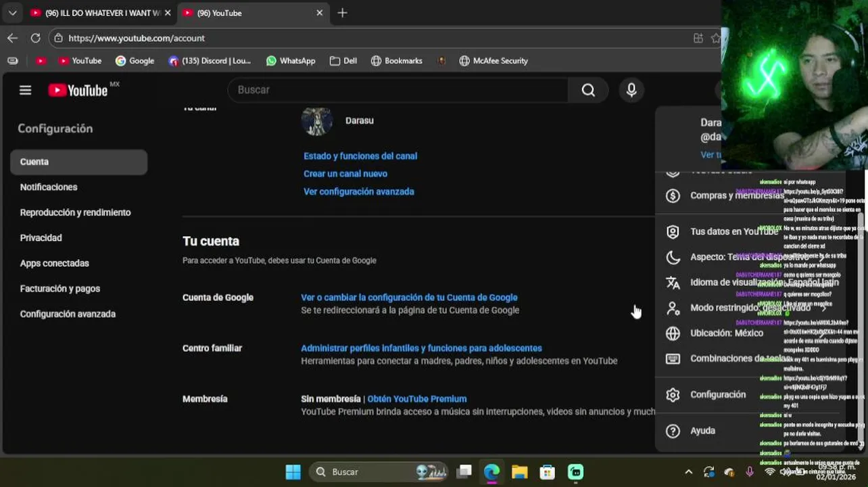Click the YouTube logo home link
This screenshot has width=868, height=487.
pyautogui.click(x=78, y=90)
